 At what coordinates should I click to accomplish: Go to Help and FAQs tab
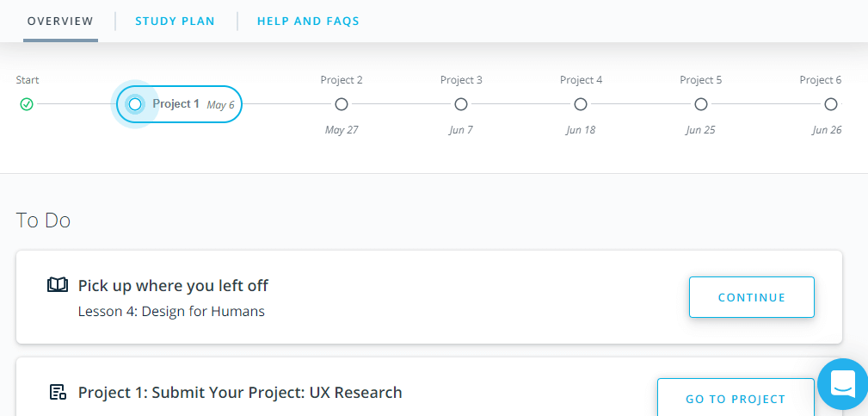pos(308,21)
